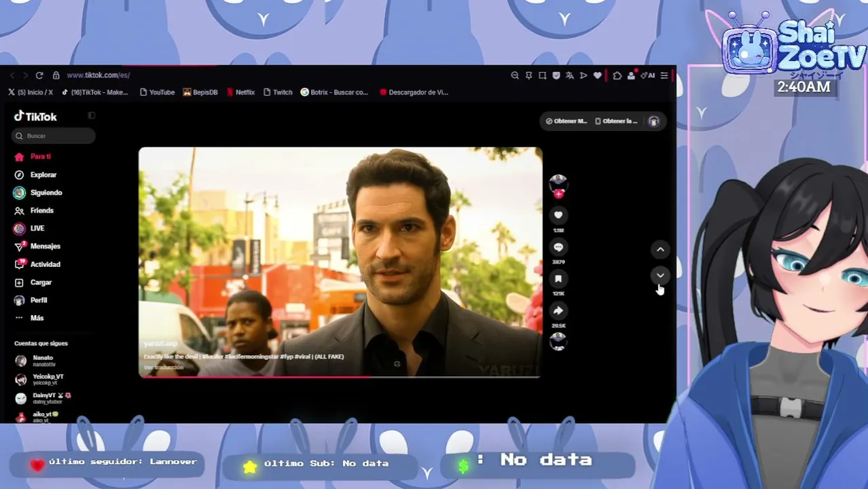Open Mensajes inbox
This screenshot has height=489, width=868.
tap(37, 247)
